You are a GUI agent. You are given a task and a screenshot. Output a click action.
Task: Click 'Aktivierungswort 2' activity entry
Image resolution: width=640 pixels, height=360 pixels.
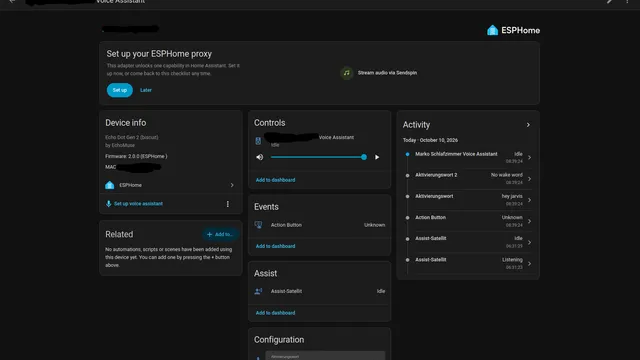(436, 175)
